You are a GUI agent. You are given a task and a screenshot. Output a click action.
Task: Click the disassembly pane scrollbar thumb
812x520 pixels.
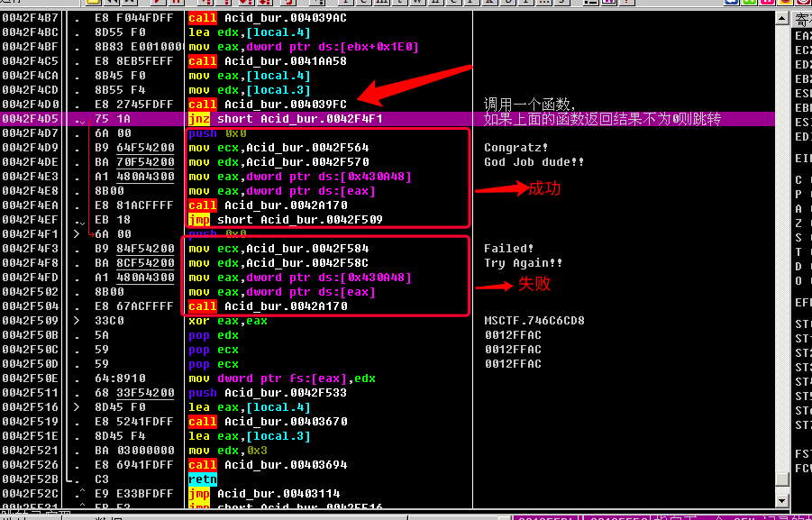pyautogui.click(x=782, y=479)
